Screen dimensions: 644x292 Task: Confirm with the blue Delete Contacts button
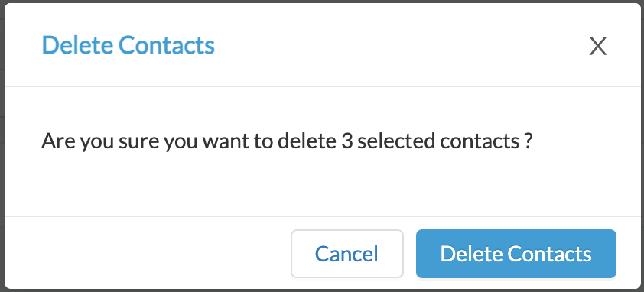516,254
